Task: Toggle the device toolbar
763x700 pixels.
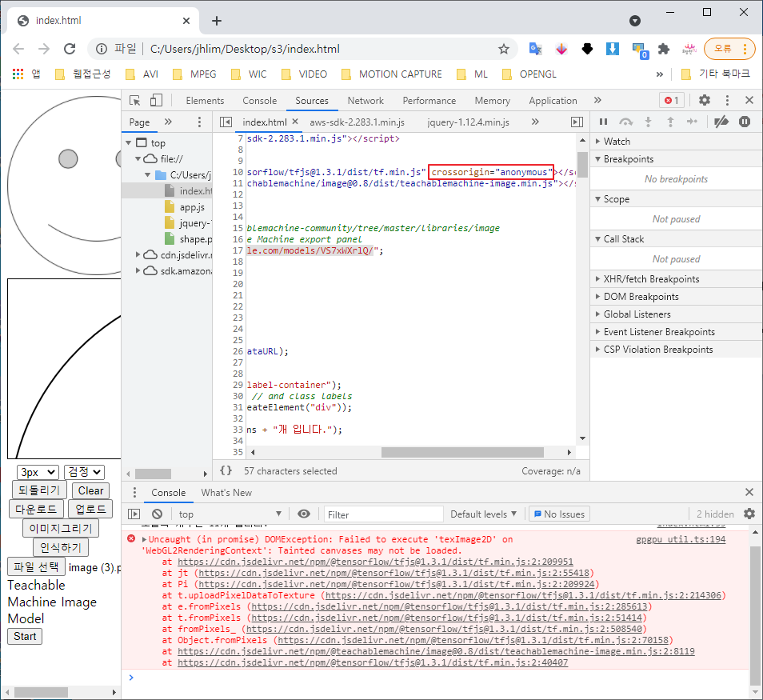Action: 156,100
